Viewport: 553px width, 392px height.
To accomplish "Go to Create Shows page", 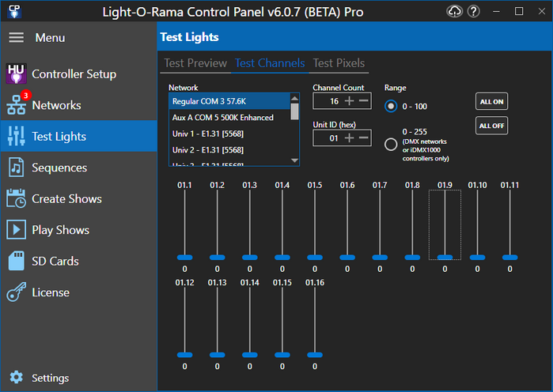I will pos(66,198).
